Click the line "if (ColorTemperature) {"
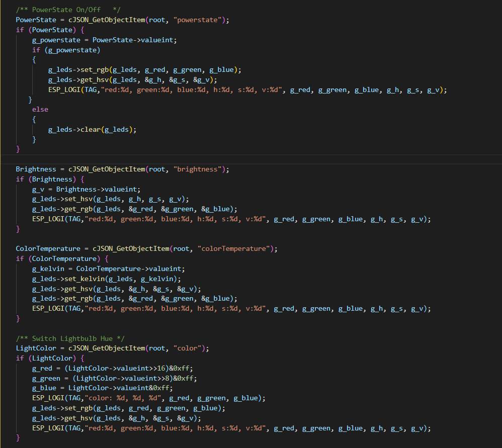This screenshot has width=502, height=448. click(62, 259)
